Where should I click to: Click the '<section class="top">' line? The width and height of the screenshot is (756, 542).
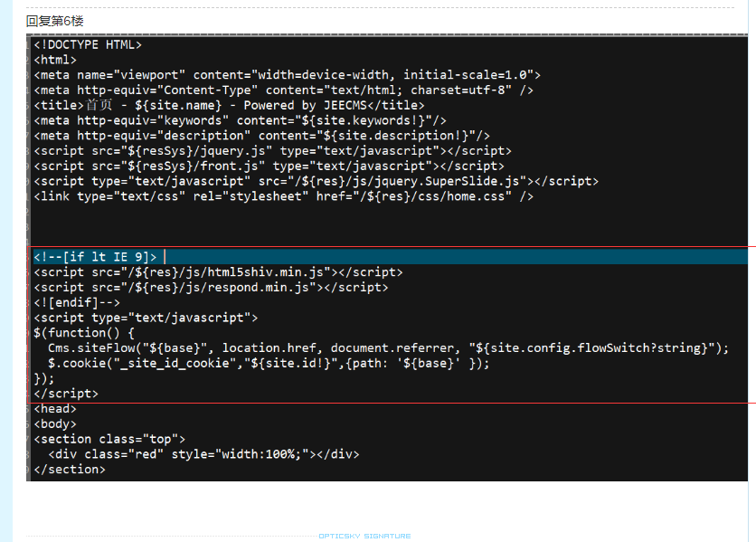(109, 439)
